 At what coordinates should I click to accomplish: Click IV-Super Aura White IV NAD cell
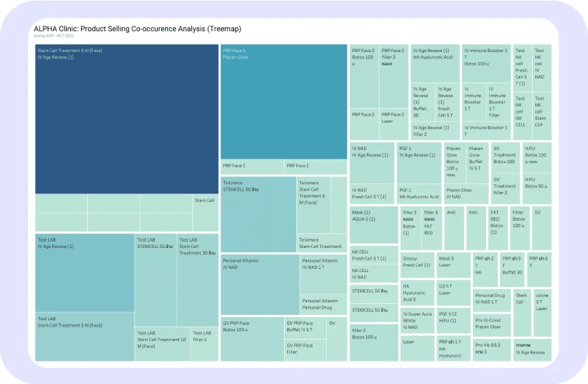coord(418,321)
